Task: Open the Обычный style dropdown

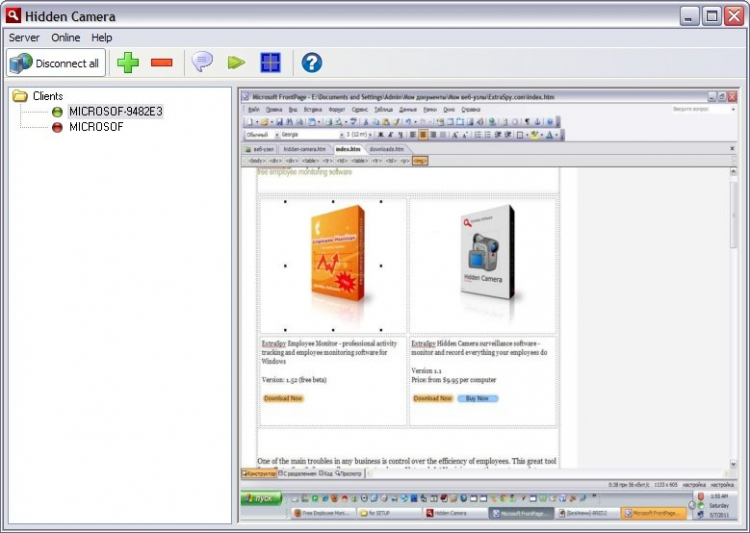Action: (x=277, y=135)
